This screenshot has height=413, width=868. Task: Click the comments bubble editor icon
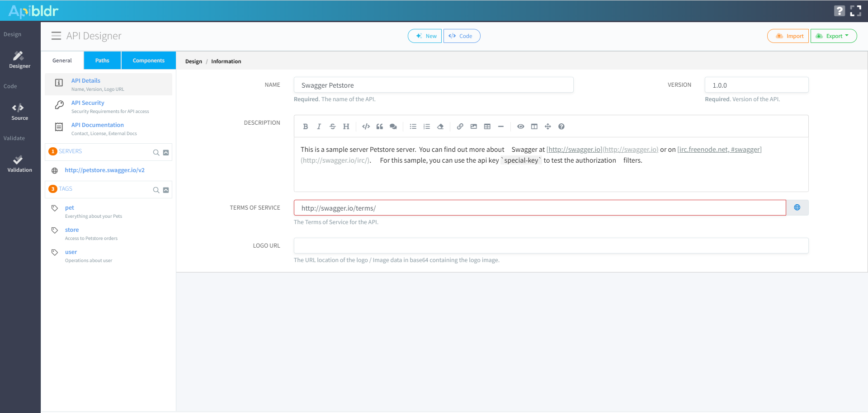tap(393, 127)
